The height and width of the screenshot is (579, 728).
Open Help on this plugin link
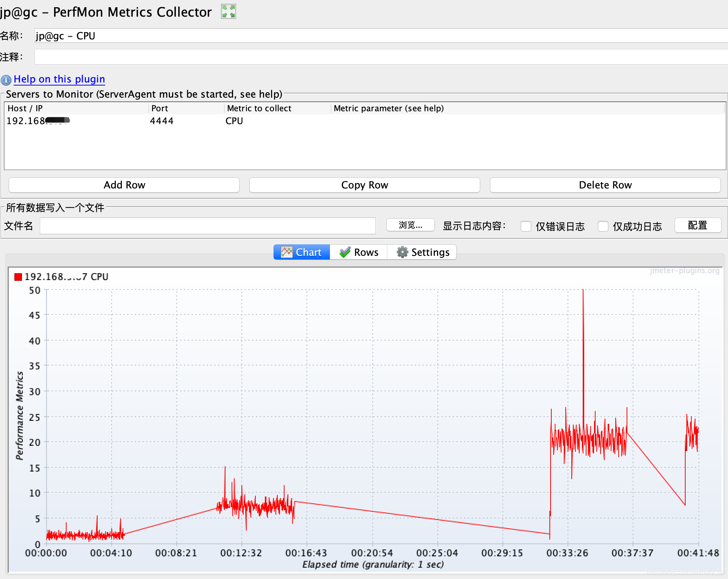point(59,79)
